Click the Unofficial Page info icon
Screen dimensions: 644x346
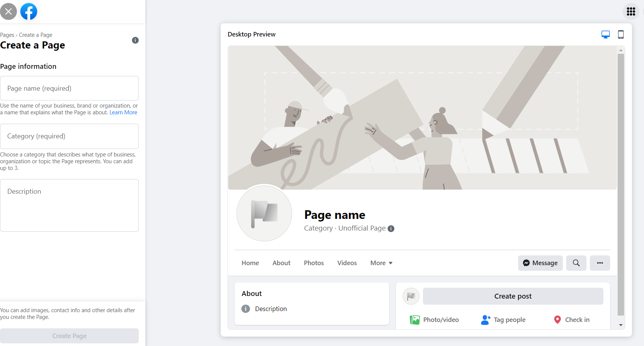pyautogui.click(x=391, y=229)
